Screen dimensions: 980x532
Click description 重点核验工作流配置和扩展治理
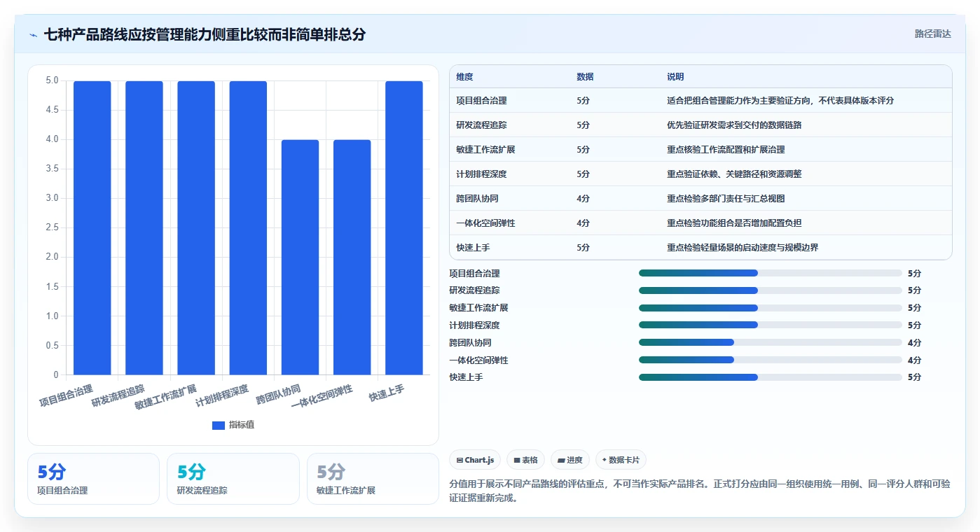point(726,150)
